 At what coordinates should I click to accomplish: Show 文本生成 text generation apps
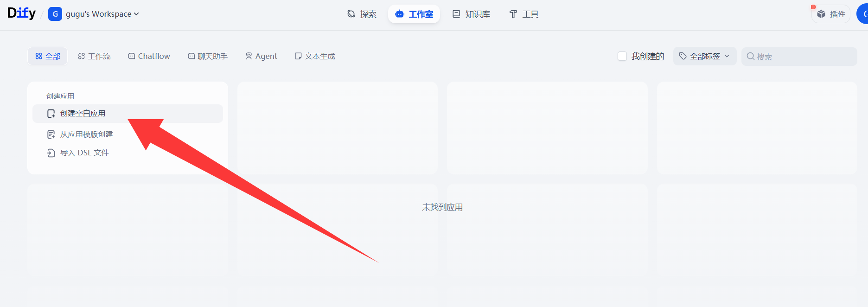[315, 56]
